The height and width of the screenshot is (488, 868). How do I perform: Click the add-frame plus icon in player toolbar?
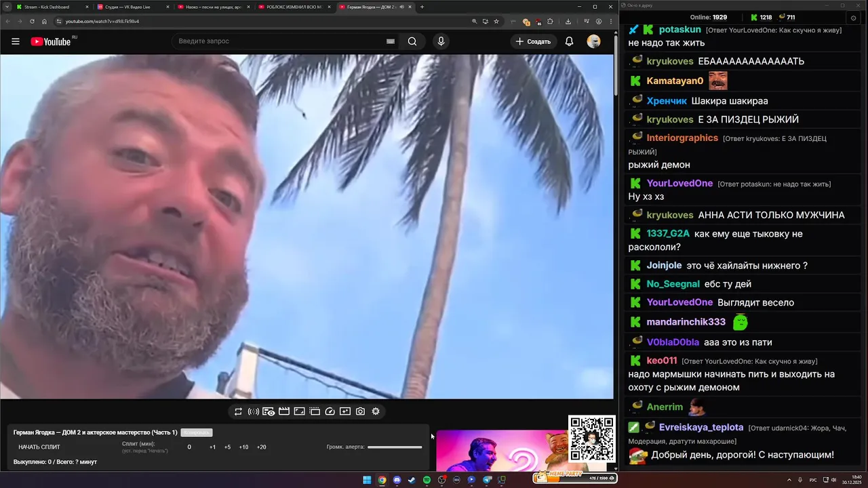tap(345, 411)
